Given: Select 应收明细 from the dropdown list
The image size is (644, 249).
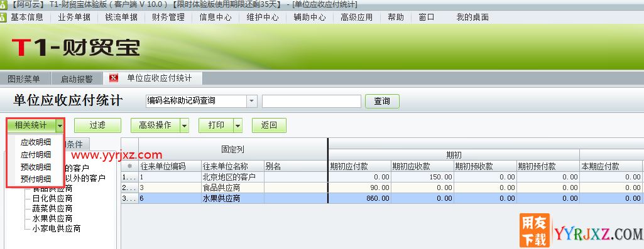Looking at the screenshot, I should point(36,142).
